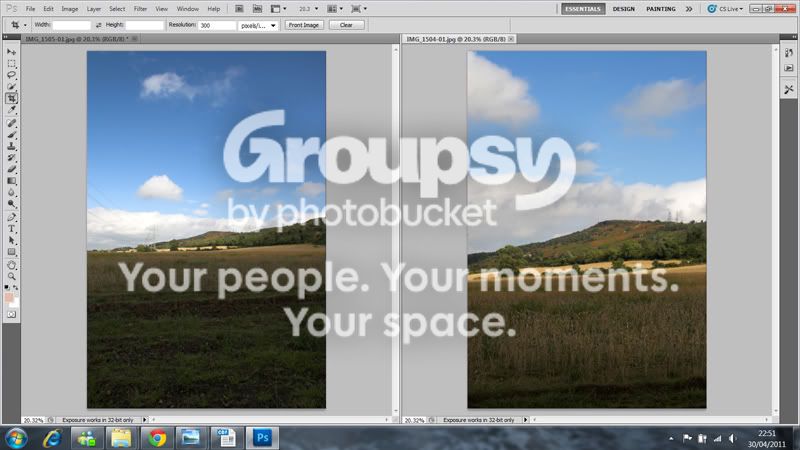Open the Select menu
The height and width of the screenshot is (450, 800).
[x=117, y=9]
